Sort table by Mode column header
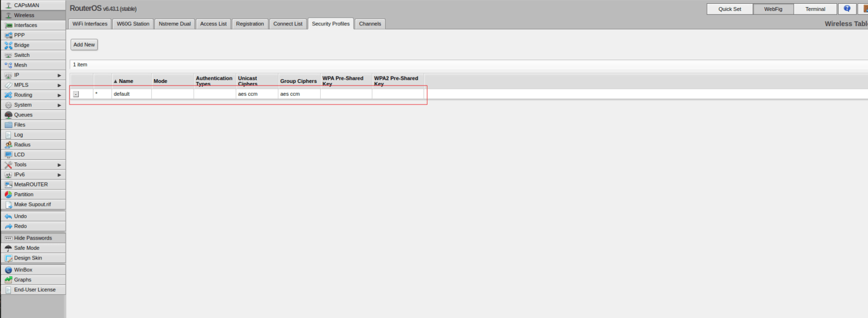Viewport: 868px width, 318px height. click(173, 81)
